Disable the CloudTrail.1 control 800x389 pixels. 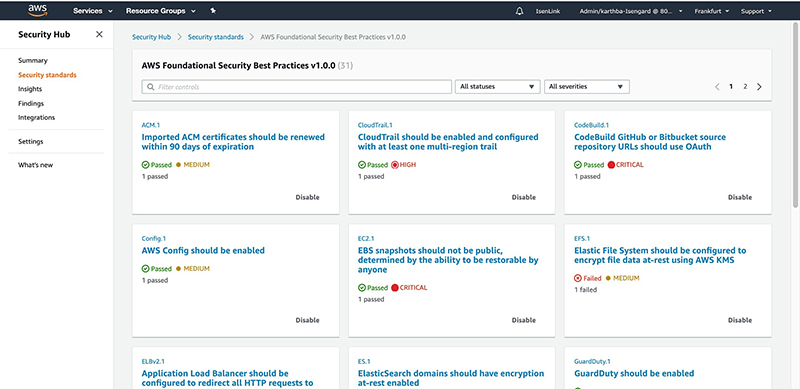(x=524, y=198)
